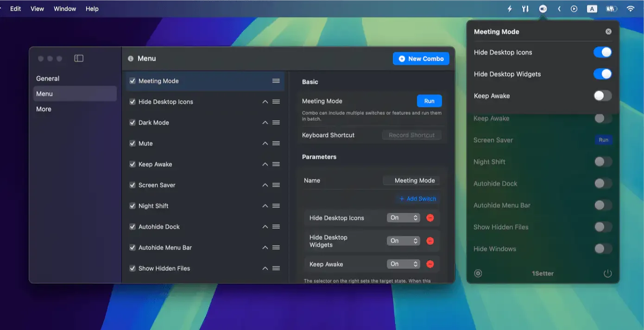Toggle the Night Shift switch
644x330 pixels.
coord(603,162)
